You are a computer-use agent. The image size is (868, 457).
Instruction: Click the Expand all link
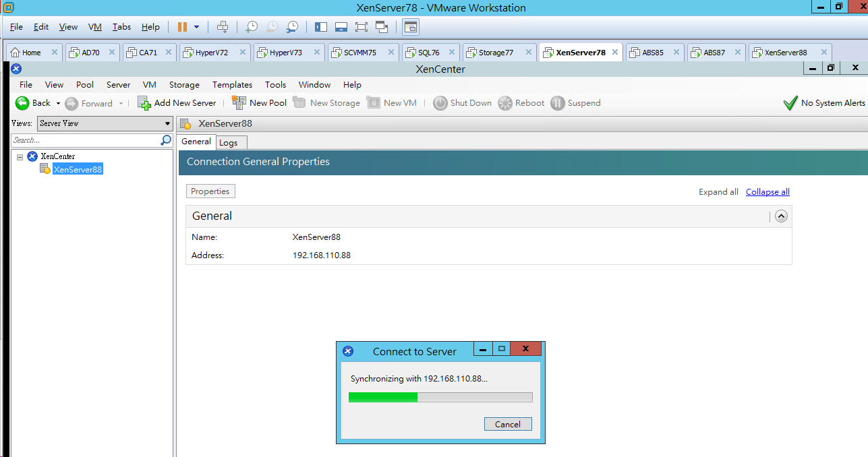click(x=718, y=192)
